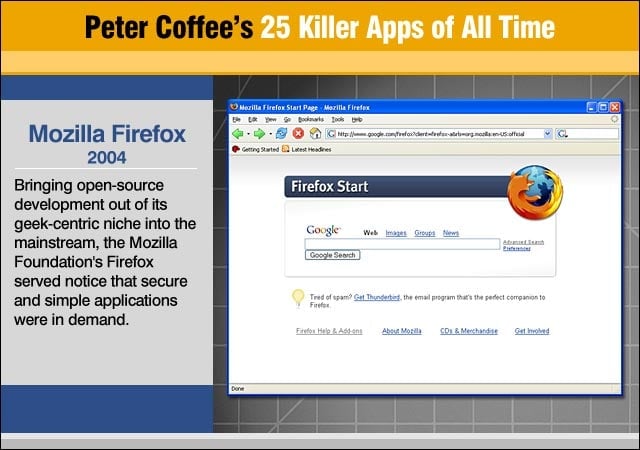Click the Google search text field on the page
This screenshot has width=640, height=450.
click(x=402, y=244)
